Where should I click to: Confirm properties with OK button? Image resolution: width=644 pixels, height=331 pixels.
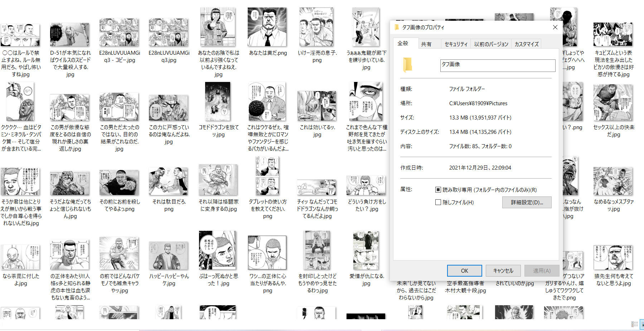click(465, 271)
